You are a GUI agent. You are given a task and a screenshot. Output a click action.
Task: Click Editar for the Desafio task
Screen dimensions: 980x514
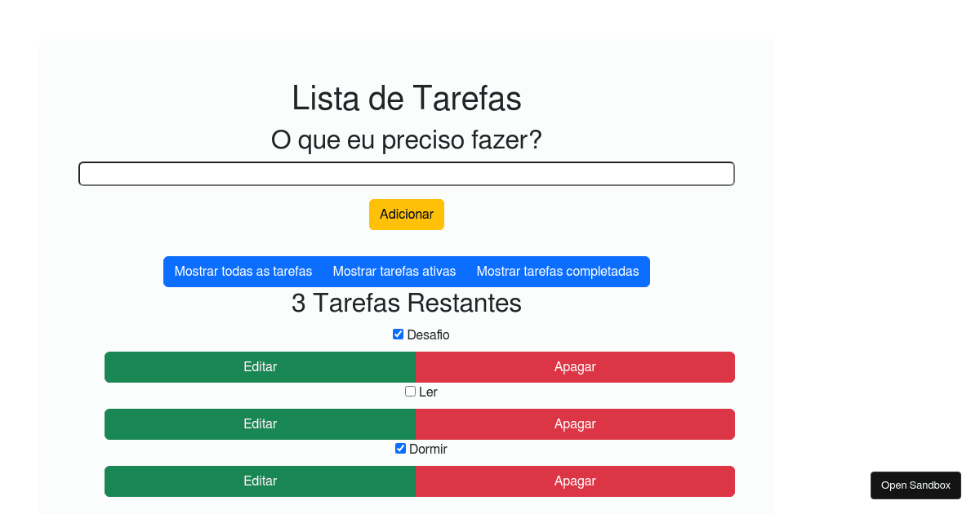click(260, 366)
